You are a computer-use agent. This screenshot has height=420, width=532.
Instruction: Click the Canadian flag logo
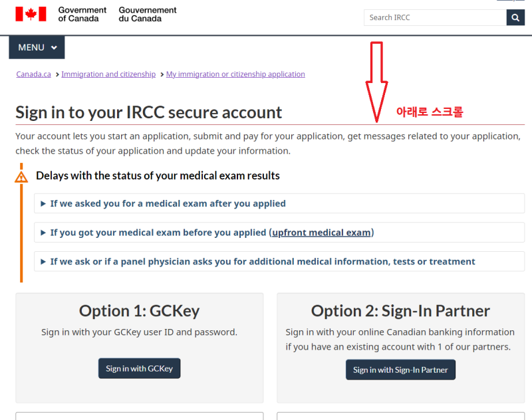[x=31, y=14]
